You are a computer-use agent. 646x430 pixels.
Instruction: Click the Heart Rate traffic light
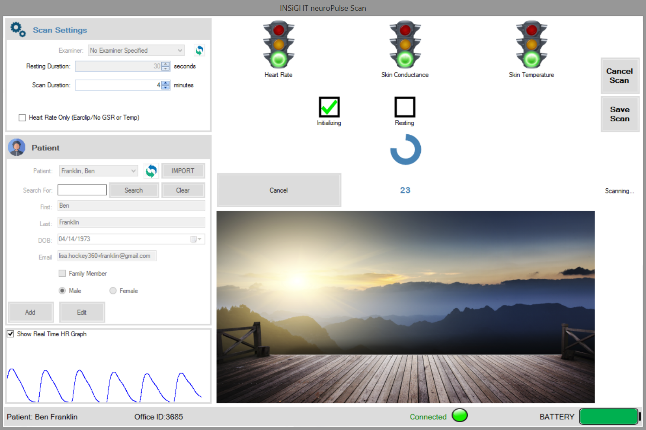point(279,44)
